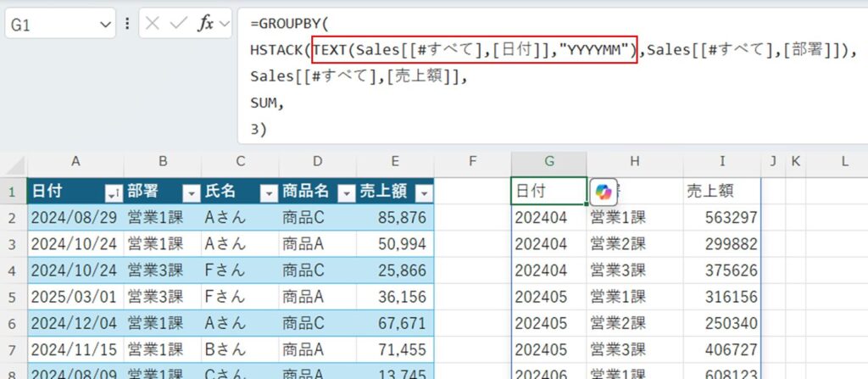Click grouped total cell 250340

722,323
